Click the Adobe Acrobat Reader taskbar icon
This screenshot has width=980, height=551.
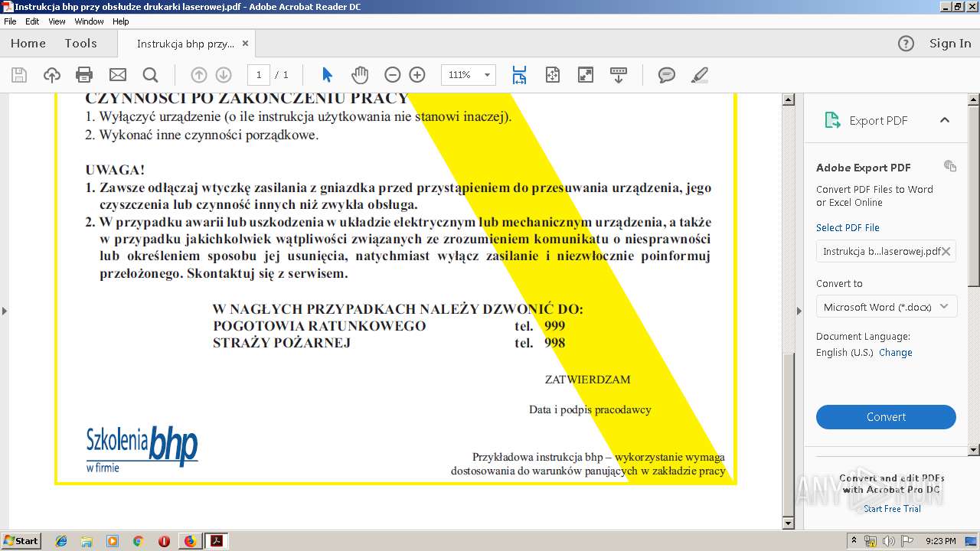click(217, 541)
